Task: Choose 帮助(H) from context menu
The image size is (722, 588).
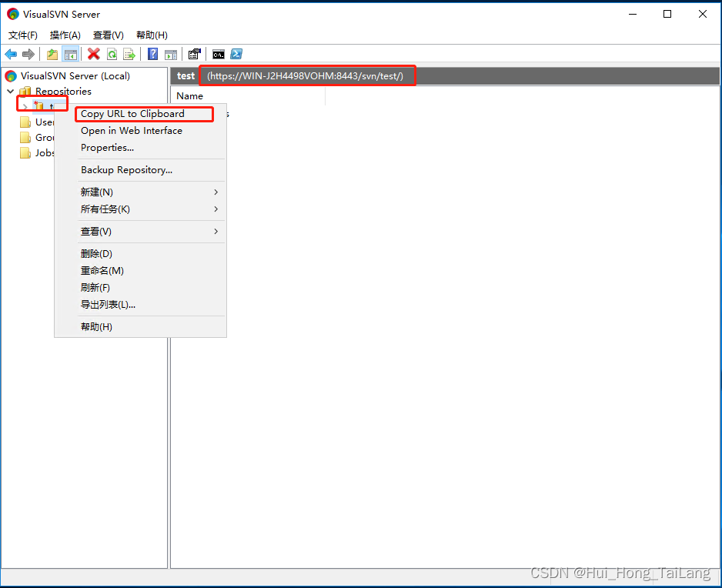Action: point(140,327)
